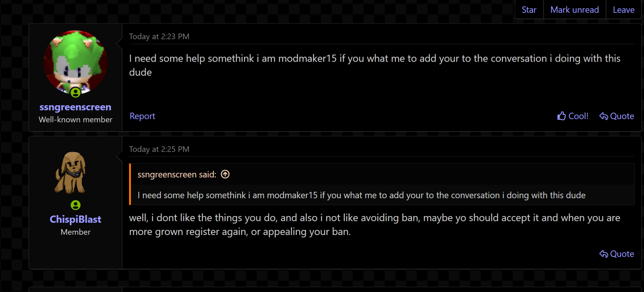Quote ChispiBlast's reply
This screenshot has height=292, width=644.
point(617,254)
